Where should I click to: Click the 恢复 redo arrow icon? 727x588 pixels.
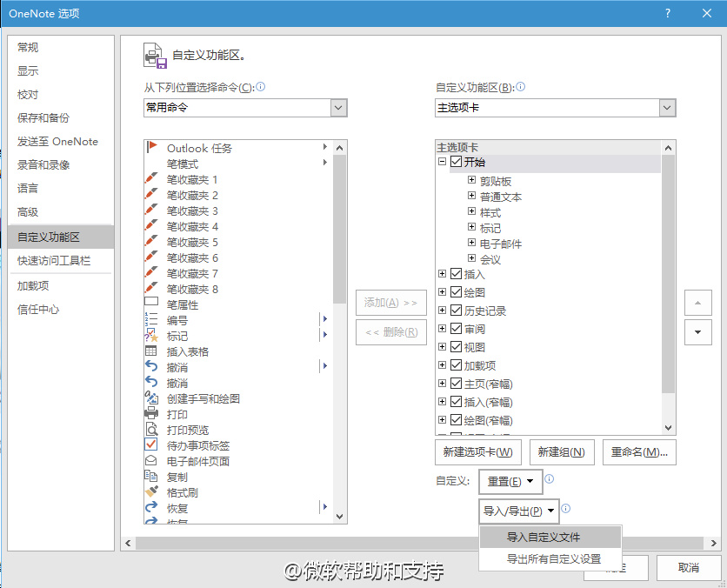pyautogui.click(x=151, y=507)
